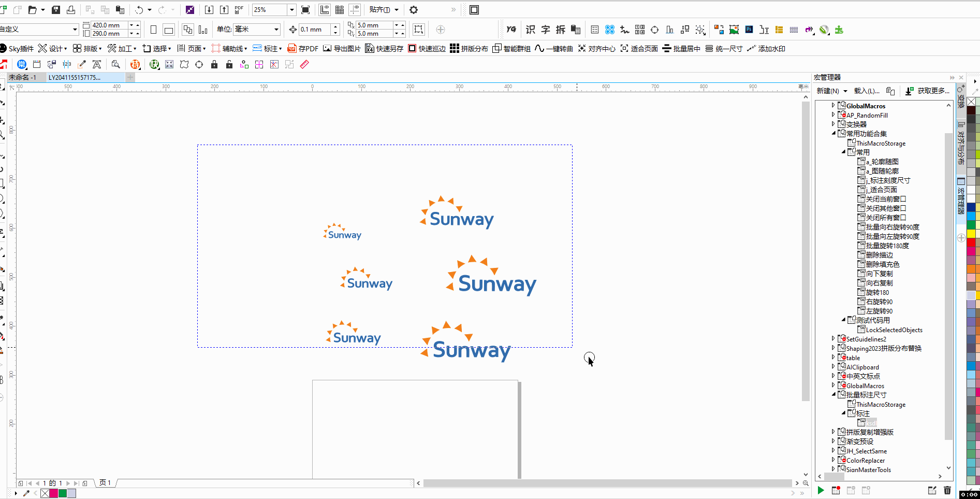Click 拼版分布 imposition layout button
The width and height of the screenshot is (980, 499).
[469, 49]
